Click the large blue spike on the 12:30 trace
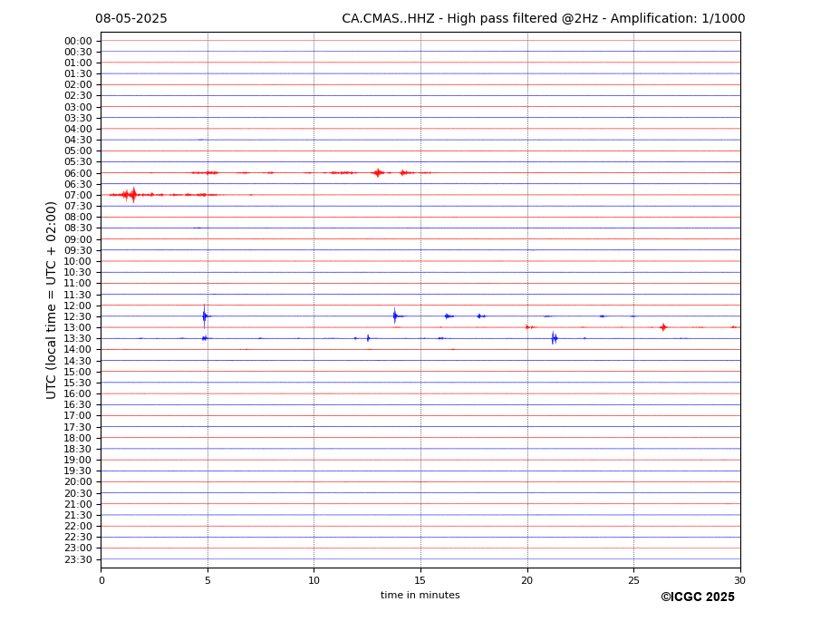 coord(204,316)
